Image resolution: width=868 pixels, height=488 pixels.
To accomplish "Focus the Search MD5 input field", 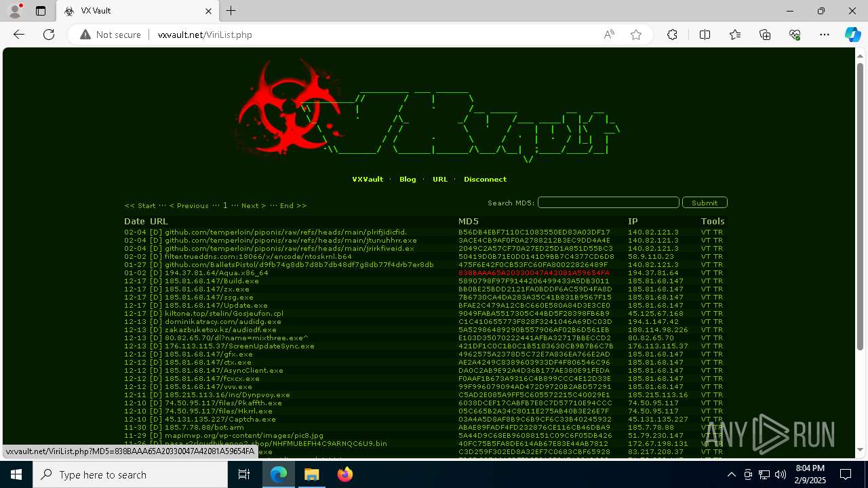I will pyautogui.click(x=608, y=203).
